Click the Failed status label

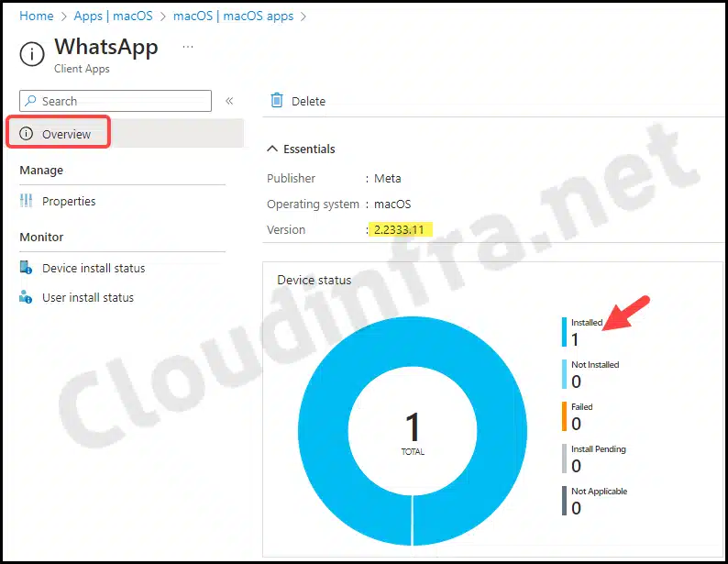(x=581, y=406)
